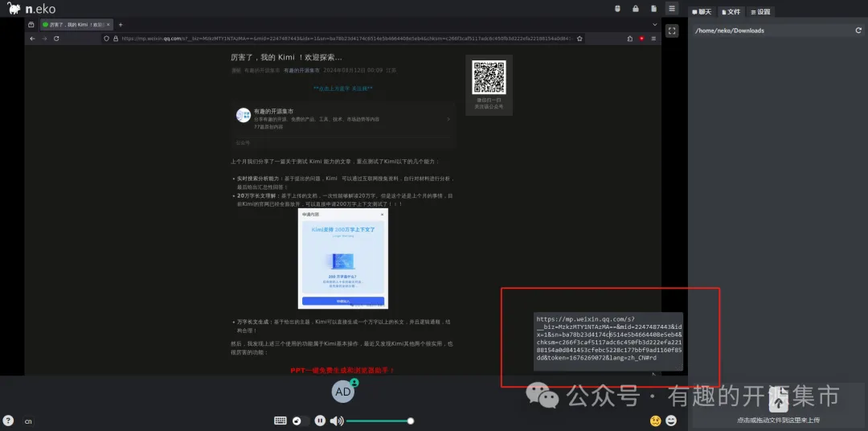Click the site security padlock icon
Screen dimensions: 868x431
pyautogui.click(x=116, y=39)
